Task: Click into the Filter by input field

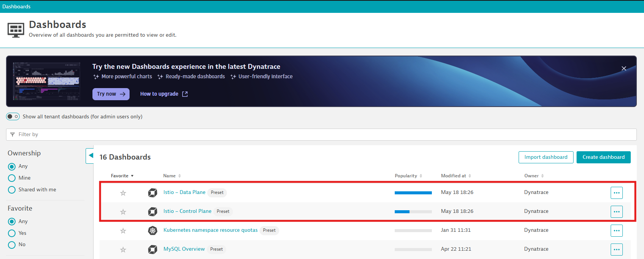Action: [x=321, y=135]
